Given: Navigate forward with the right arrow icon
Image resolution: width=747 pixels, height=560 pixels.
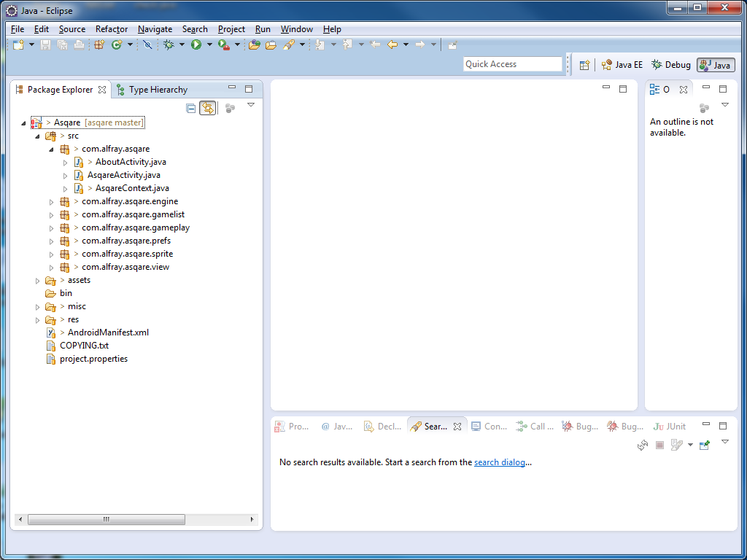Looking at the screenshot, I should (419, 44).
